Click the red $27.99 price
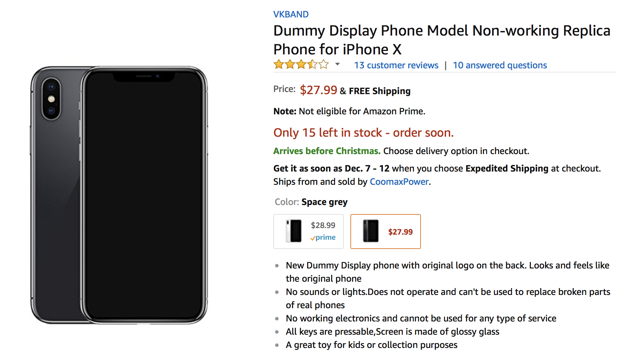 coord(318,90)
